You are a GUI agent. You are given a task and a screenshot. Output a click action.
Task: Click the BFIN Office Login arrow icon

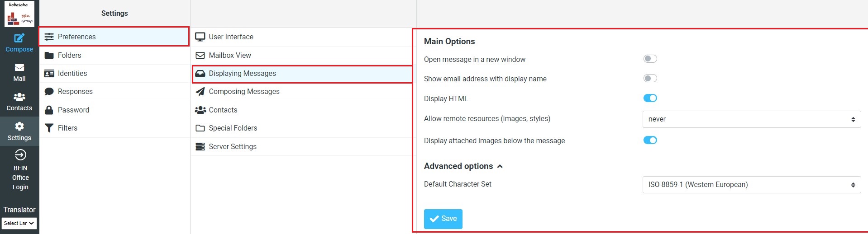pos(20,155)
